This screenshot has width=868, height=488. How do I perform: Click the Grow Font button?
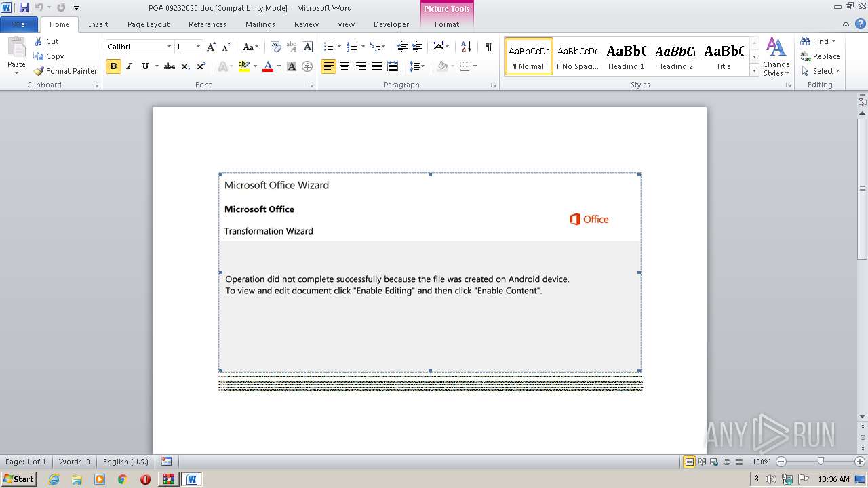pos(212,47)
